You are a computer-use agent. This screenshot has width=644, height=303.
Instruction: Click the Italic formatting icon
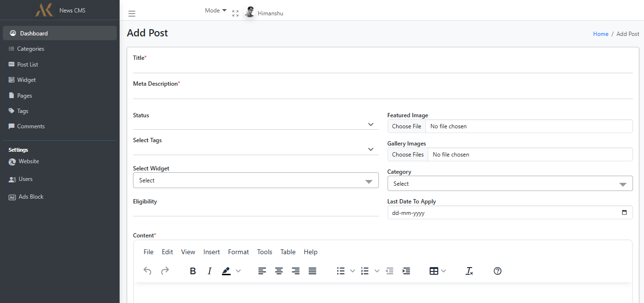(x=209, y=271)
